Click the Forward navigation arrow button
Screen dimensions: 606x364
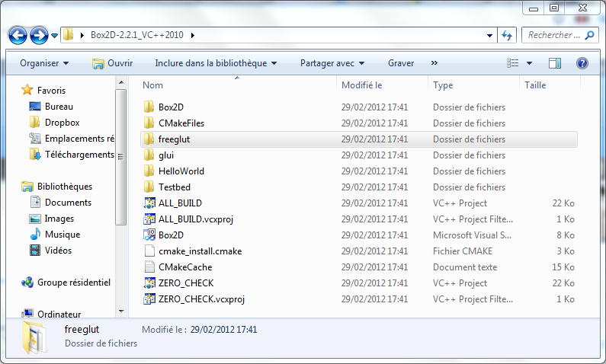(x=39, y=35)
